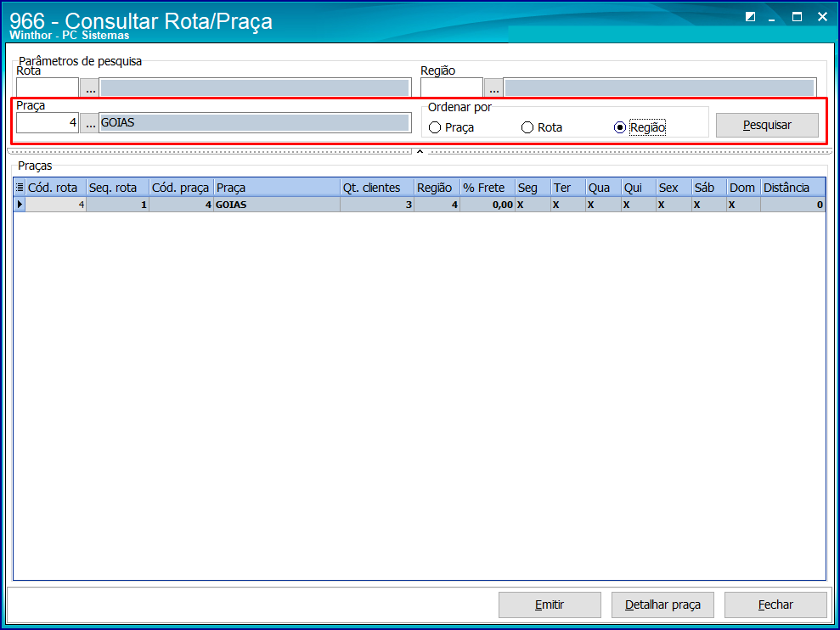The width and height of the screenshot is (840, 630).
Task: Click the row indicator arrow for the GOIAS row
Action: [20, 204]
